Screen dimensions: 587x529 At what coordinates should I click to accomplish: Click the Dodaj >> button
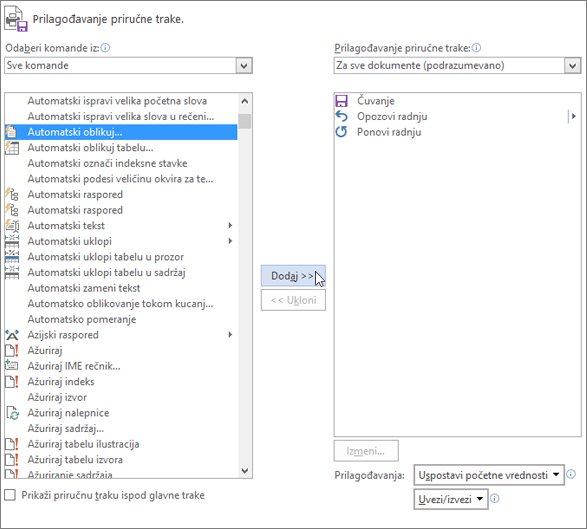[293, 276]
